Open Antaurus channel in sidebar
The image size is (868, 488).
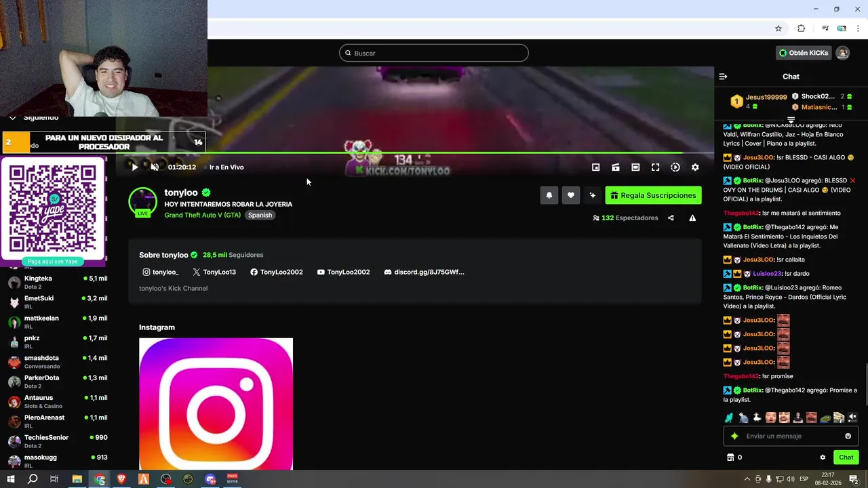[x=57, y=401]
